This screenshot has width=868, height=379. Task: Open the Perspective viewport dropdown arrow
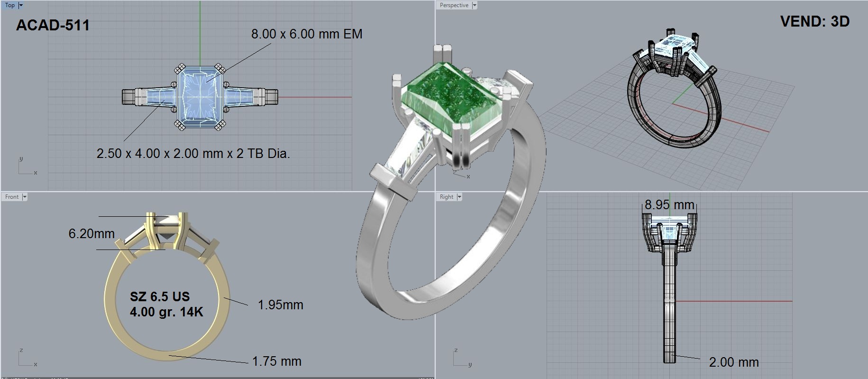point(474,5)
